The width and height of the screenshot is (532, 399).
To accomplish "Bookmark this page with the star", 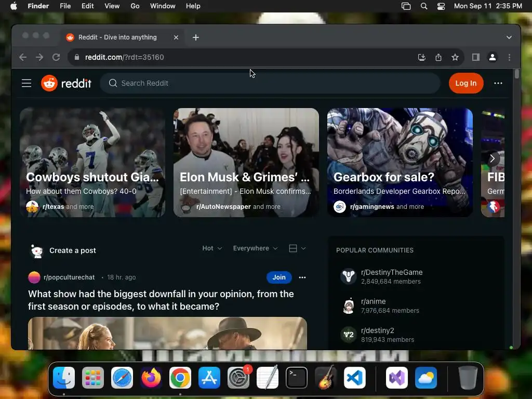I will (455, 57).
